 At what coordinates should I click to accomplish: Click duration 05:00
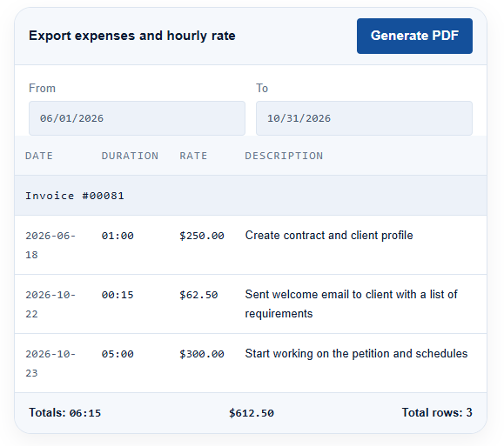118,354
